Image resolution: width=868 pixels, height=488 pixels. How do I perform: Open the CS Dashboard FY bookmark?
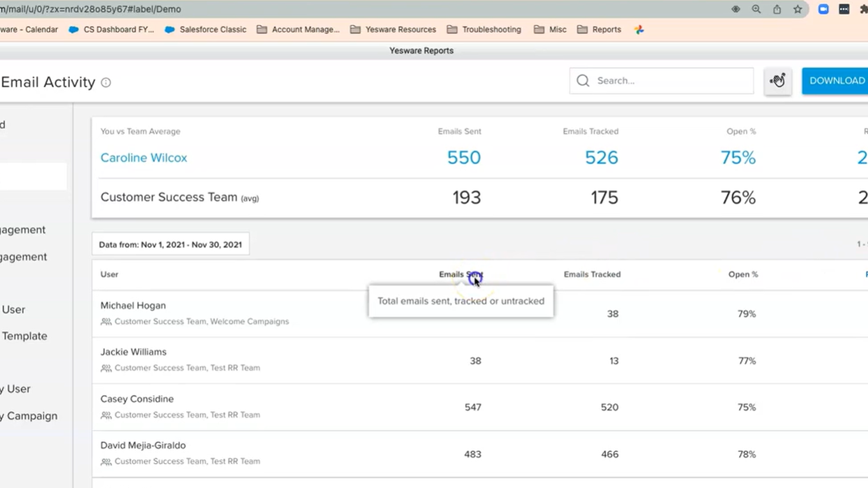click(111, 30)
